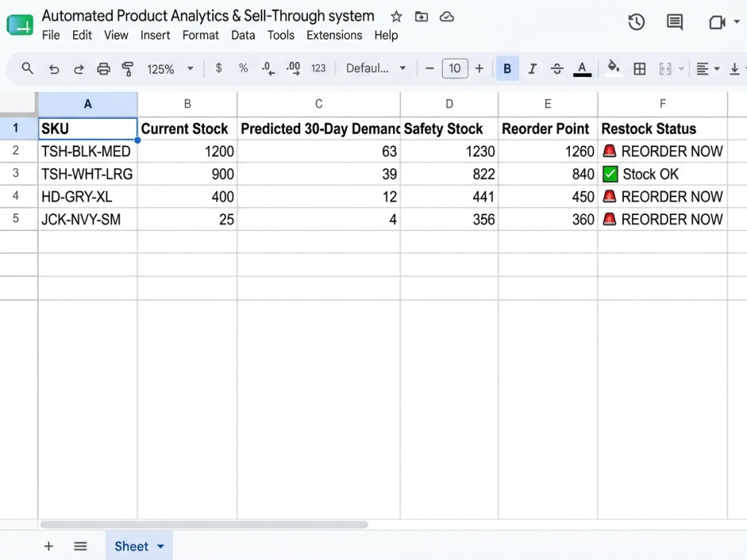747x560 pixels.
Task: Open the Data menu
Action: point(243,35)
